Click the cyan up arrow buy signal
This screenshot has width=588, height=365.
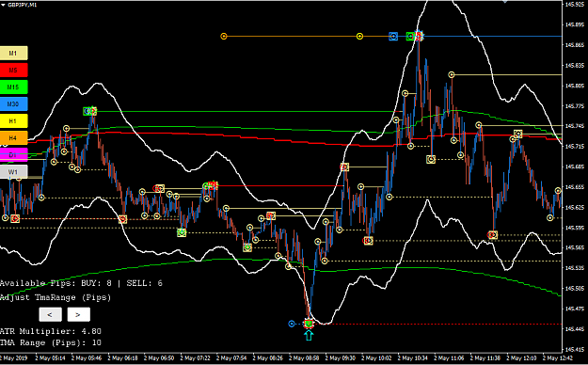(309, 335)
